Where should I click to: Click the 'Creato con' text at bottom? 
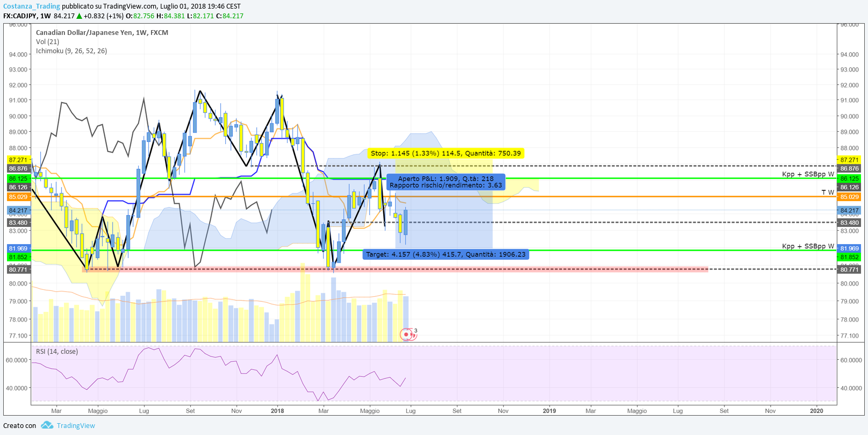pyautogui.click(x=20, y=425)
